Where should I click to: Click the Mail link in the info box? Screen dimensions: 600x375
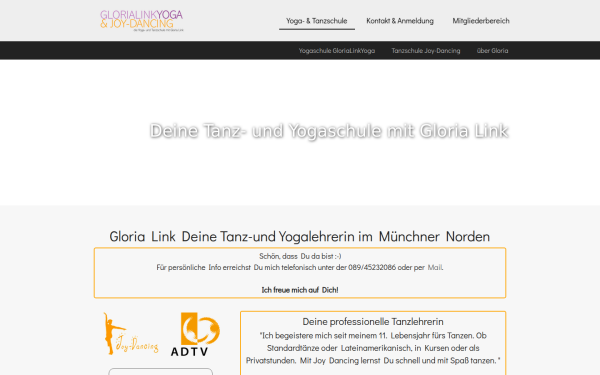[435, 267]
